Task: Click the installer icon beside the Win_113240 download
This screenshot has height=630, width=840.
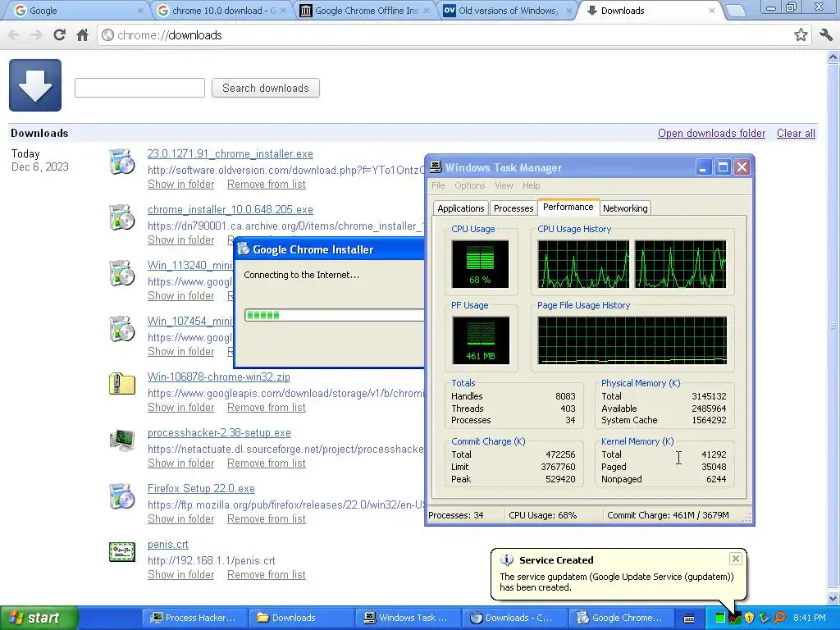Action: point(122,273)
